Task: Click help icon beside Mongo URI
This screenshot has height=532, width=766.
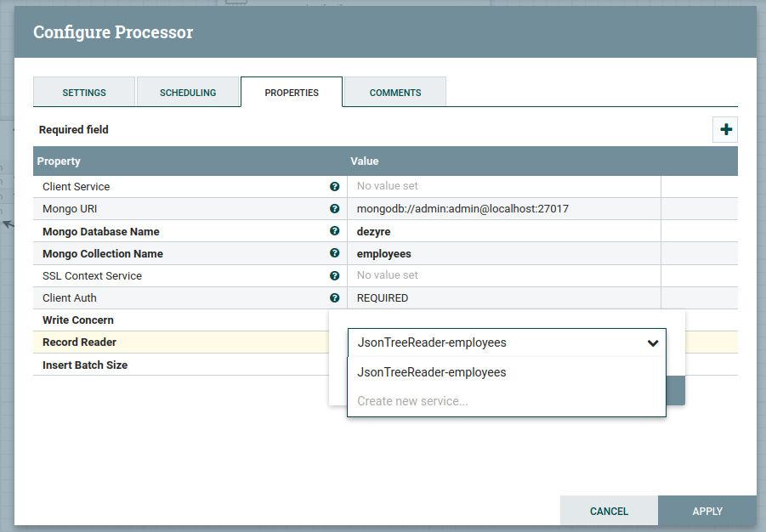Action: (335, 209)
